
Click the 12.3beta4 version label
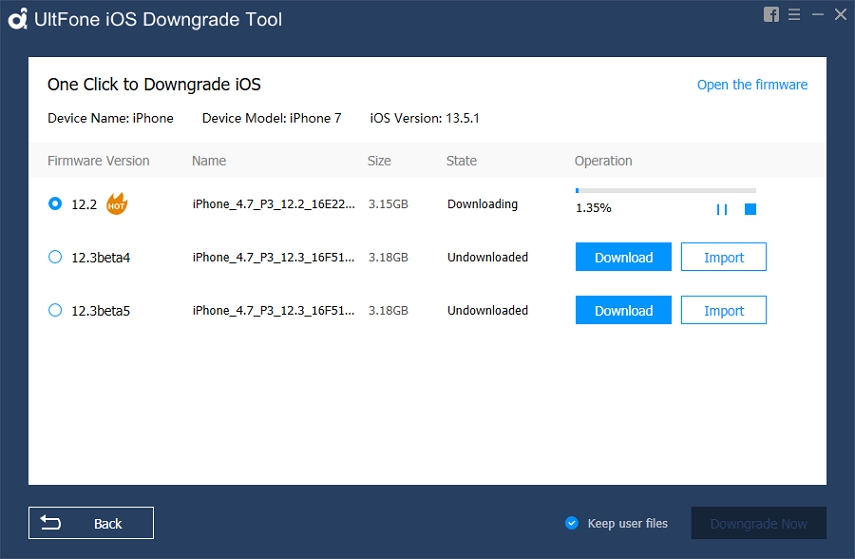pyautogui.click(x=101, y=257)
